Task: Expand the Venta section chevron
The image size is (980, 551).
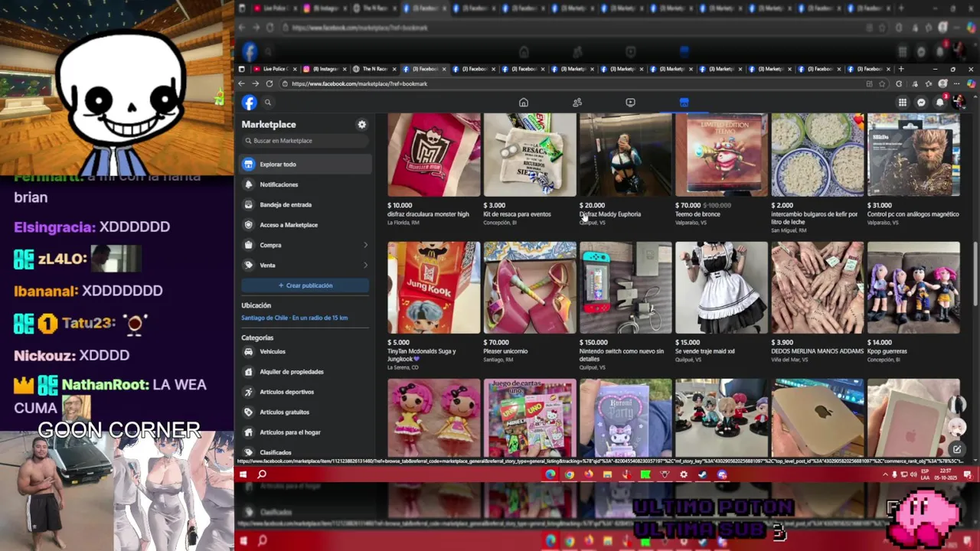Action: click(365, 266)
